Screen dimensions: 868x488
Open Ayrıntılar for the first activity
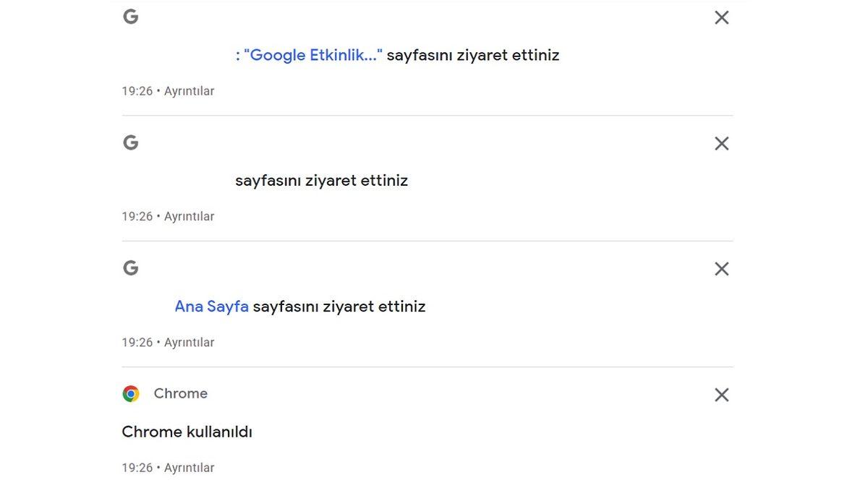189,91
